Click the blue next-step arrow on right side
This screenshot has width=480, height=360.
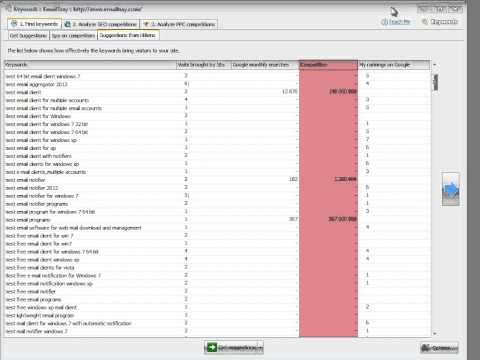(451, 189)
